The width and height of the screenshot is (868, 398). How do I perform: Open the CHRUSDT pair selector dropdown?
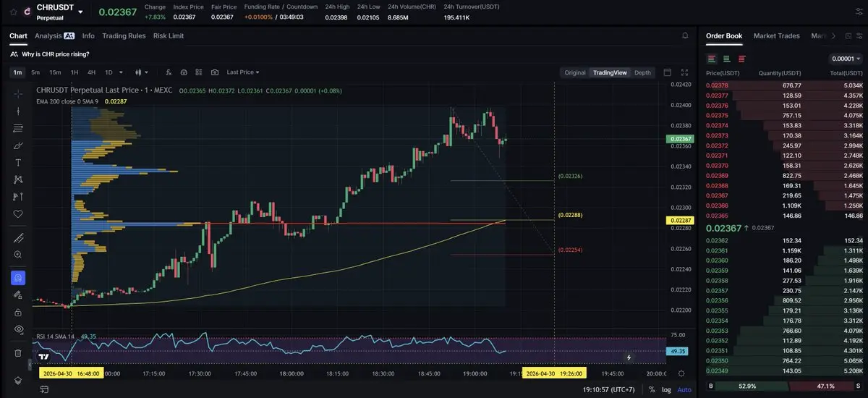(80, 12)
